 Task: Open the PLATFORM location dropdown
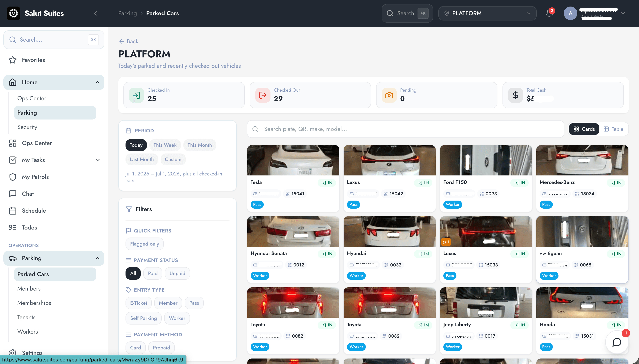point(487,13)
